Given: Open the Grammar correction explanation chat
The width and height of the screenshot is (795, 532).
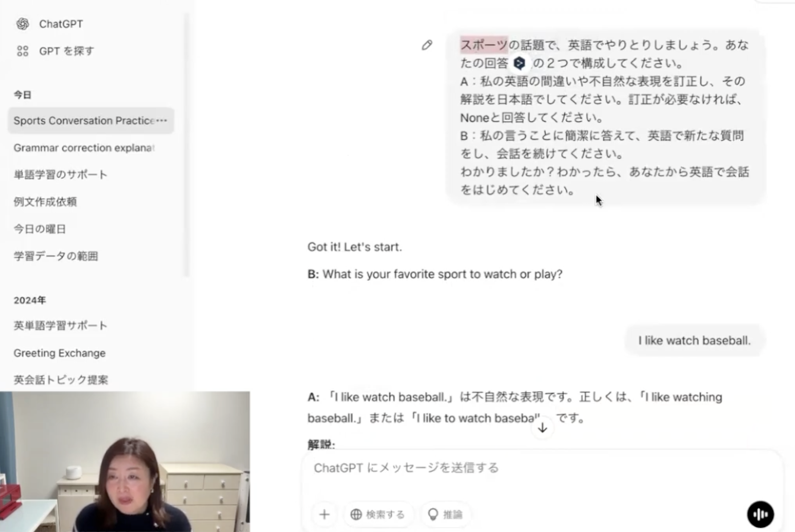Looking at the screenshot, I should [x=84, y=148].
